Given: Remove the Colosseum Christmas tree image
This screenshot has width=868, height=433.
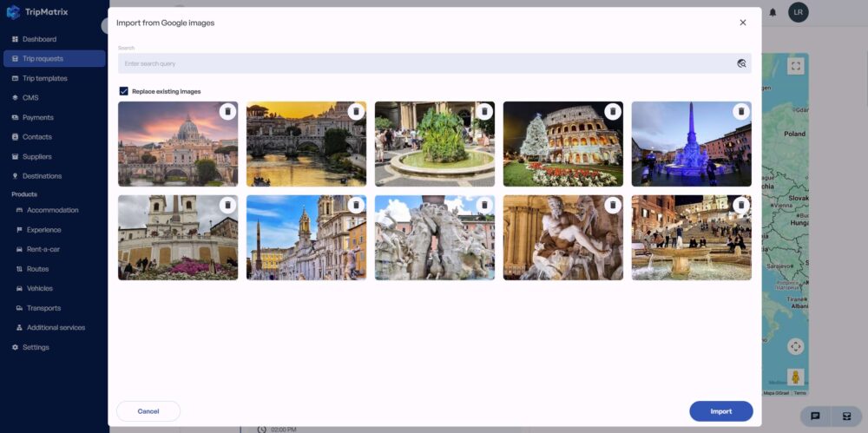Looking at the screenshot, I should coord(613,111).
